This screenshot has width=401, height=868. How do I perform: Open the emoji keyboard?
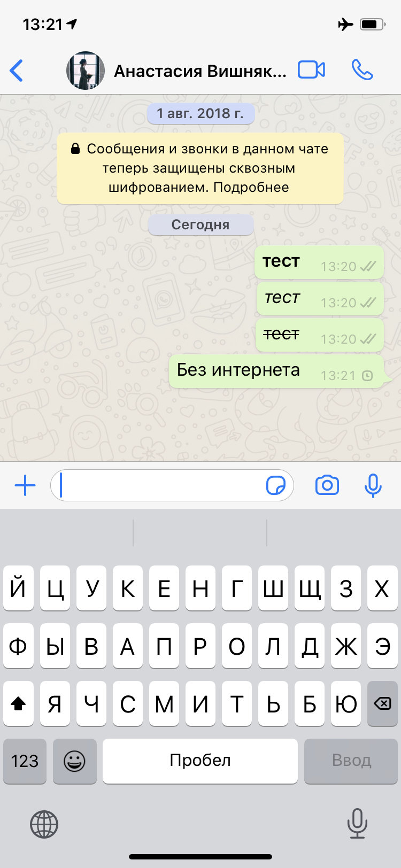74,761
